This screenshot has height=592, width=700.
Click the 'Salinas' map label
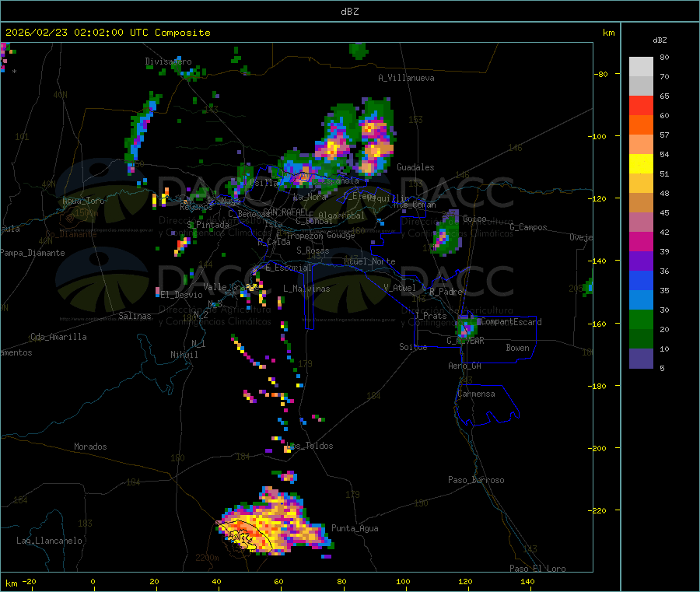(135, 316)
